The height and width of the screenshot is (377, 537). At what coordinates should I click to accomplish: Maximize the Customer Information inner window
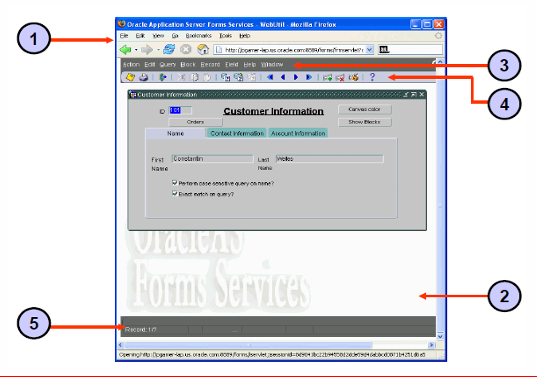[414, 94]
